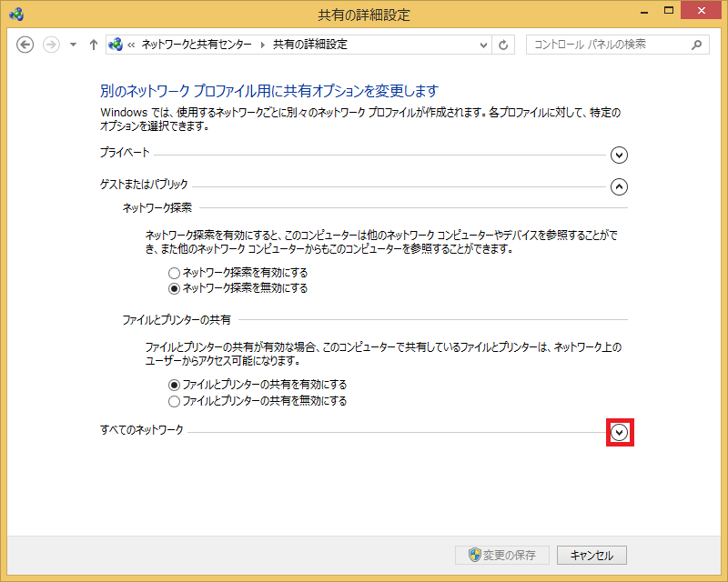Expand the すべてのネットワーク section
This screenshot has height=582, width=728.
click(620, 433)
